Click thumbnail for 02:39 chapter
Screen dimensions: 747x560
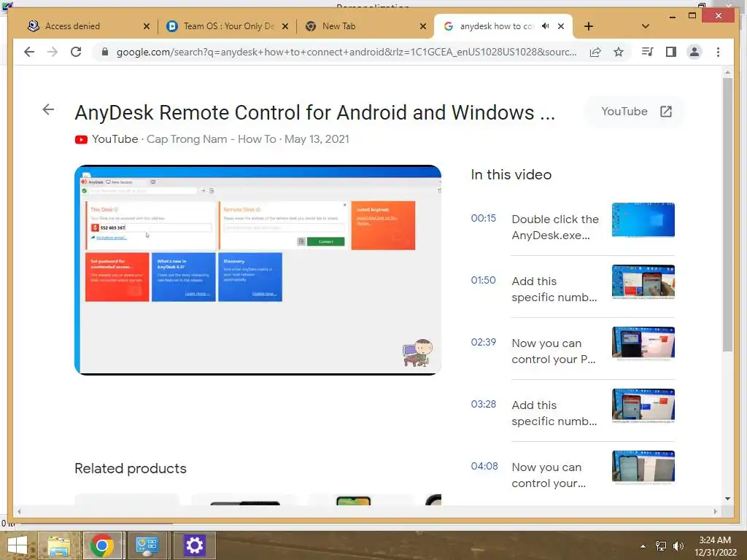[643, 344]
